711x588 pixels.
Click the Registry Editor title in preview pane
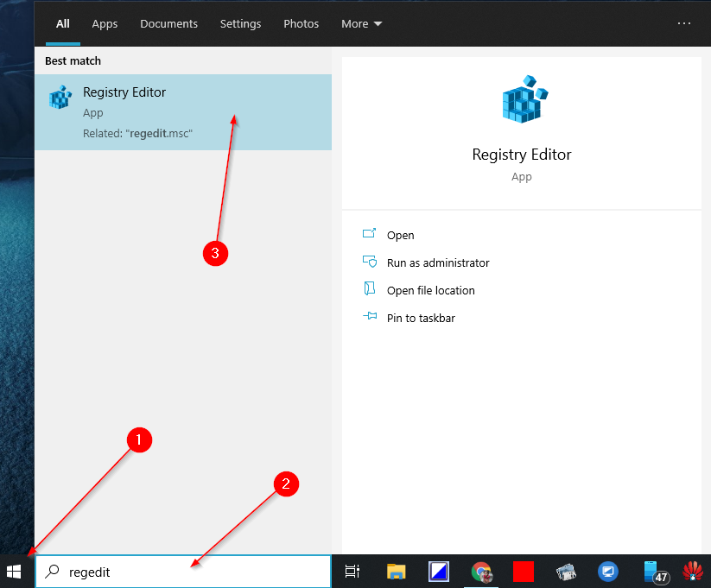click(522, 155)
